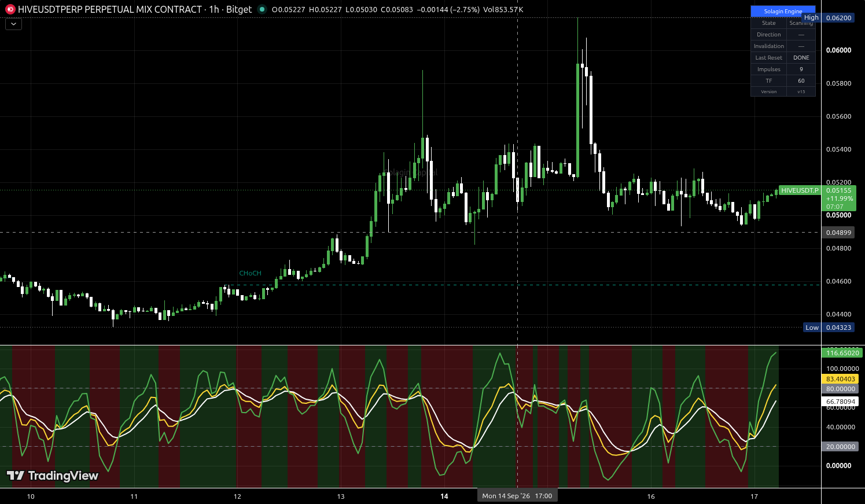Click the 0.06000 price axis label
The width and height of the screenshot is (865, 504).
pyautogui.click(x=838, y=50)
